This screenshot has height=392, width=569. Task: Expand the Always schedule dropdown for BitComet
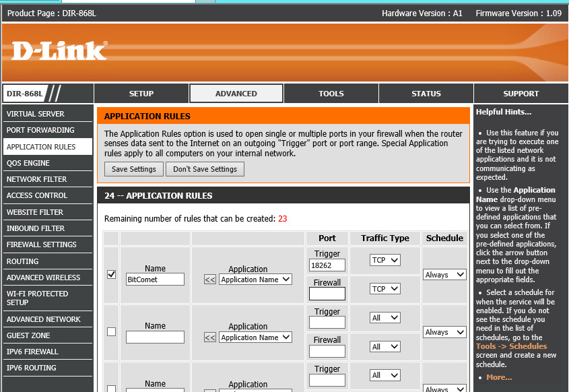pos(444,275)
